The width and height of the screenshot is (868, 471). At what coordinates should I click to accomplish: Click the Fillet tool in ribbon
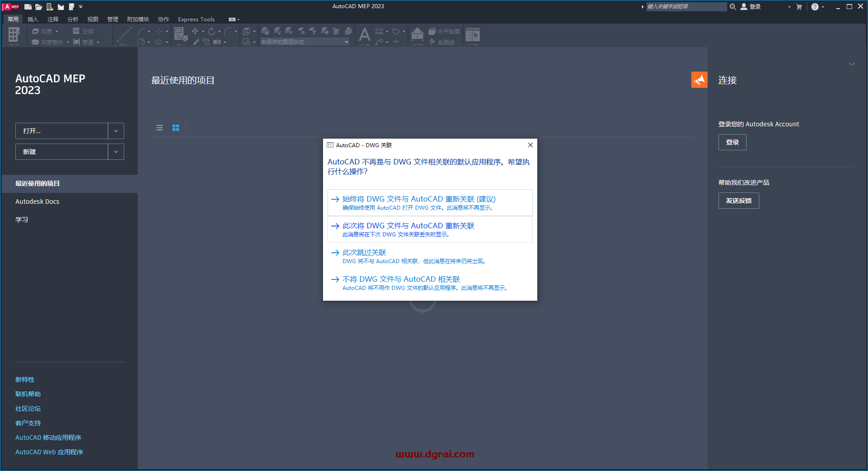click(x=228, y=31)
